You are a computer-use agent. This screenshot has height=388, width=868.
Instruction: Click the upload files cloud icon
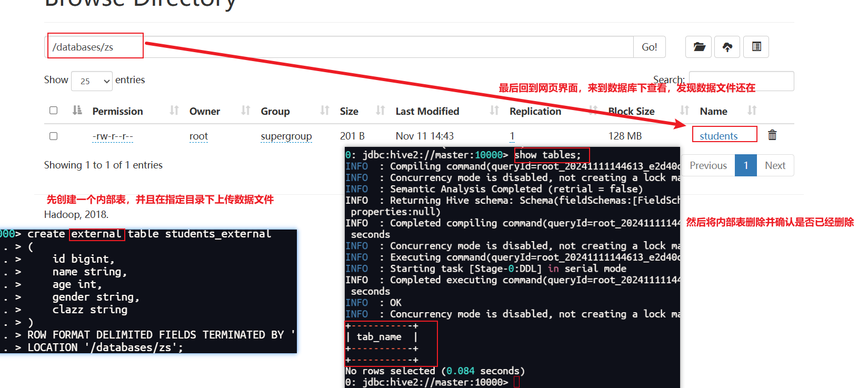[727, 47]
